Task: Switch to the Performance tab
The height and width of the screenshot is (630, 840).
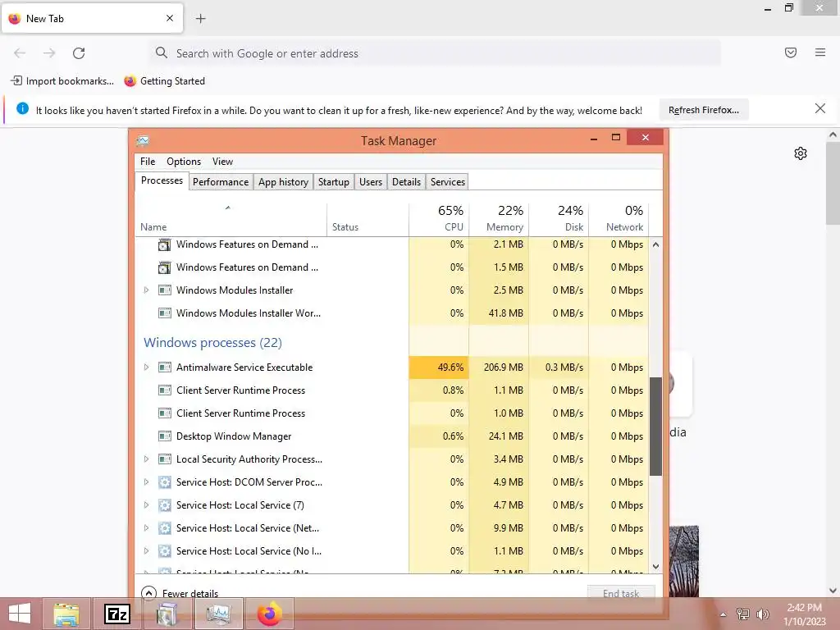Action: coord(221,181)
